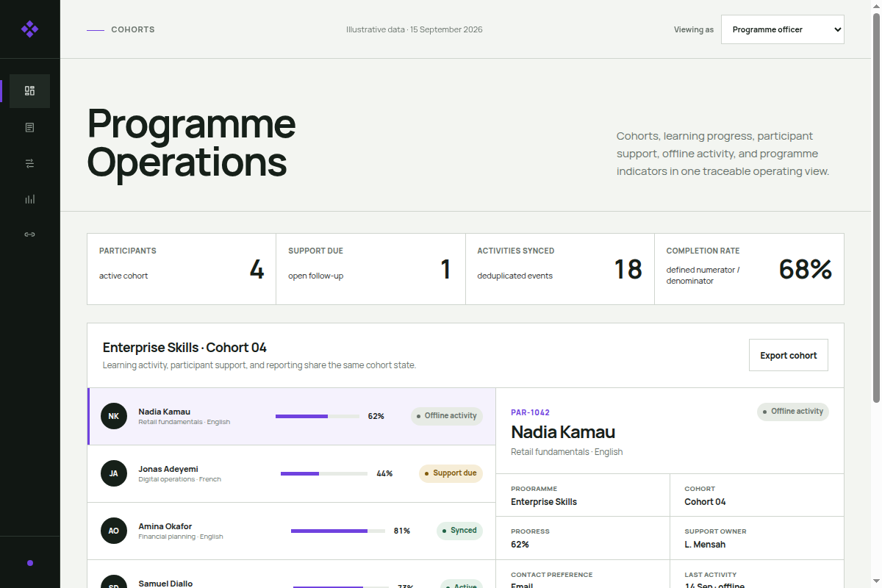Click Jonas Adeyemi's 44% progress bar
The height and width of the screenshot is (588, 882).
click(x=324, y=473)
